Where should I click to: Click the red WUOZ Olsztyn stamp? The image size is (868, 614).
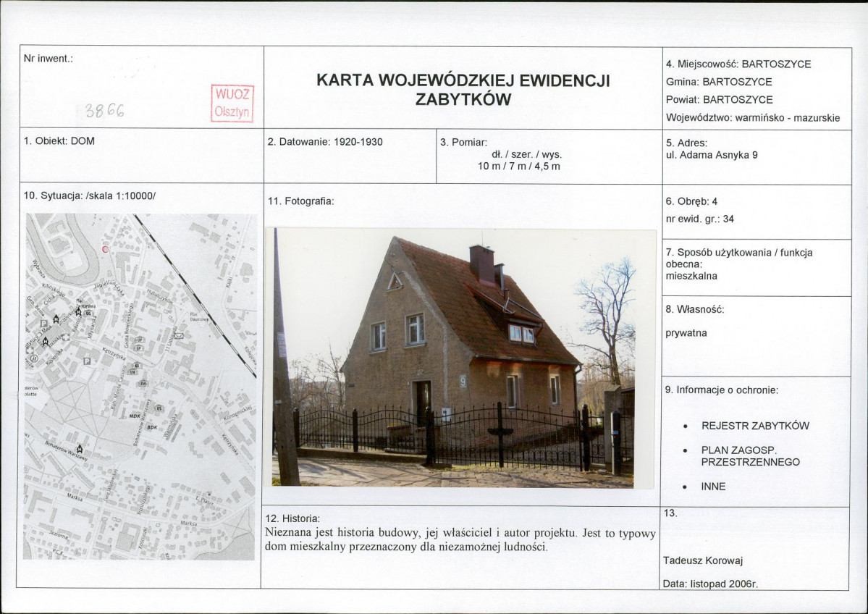pyautogui.click(x=232, y=104)
